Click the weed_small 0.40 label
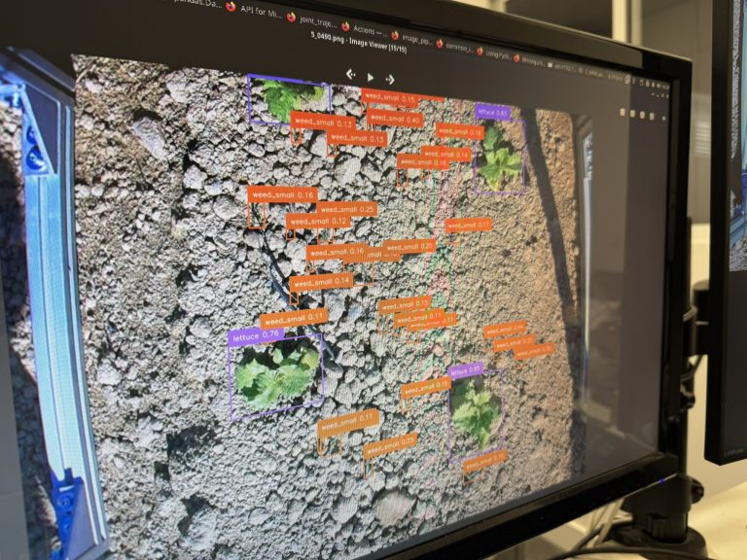Image resolution: width=747 pixels, height=560 pixels. coord(395,119)
